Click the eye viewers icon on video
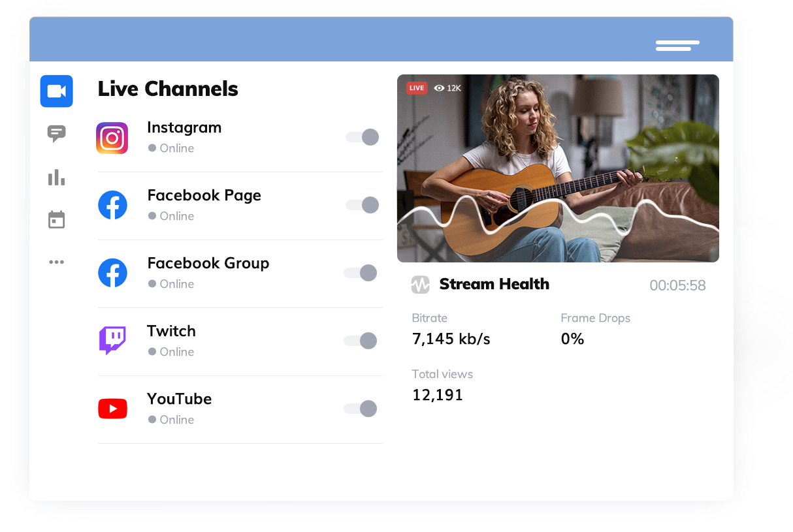This screenshot has width=793, height=532. [439, 88]
